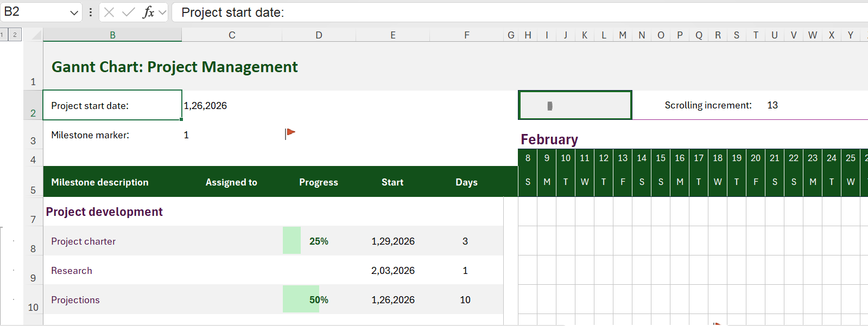The width and height of the screenshot is (868, 326).
Task: Open the Name Box dropdown arrow
Action: (74, 12)
